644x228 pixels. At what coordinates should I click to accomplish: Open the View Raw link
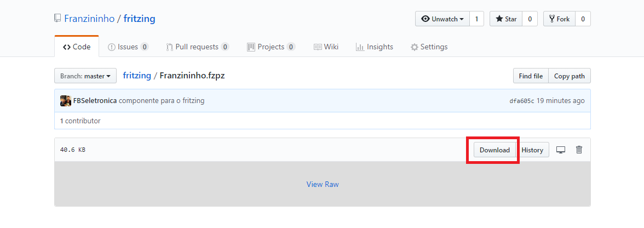pos(323,184)
